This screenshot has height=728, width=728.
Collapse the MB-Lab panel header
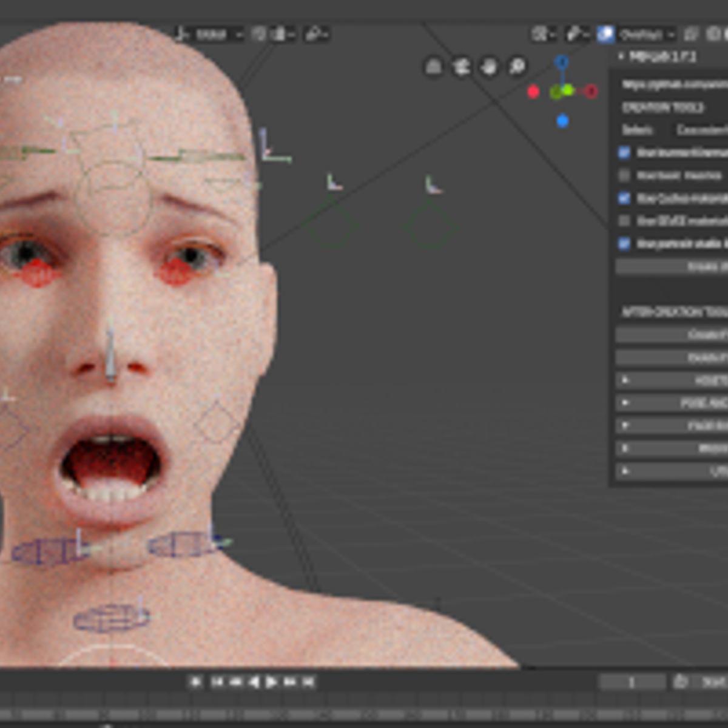click(x=621, y=56)
